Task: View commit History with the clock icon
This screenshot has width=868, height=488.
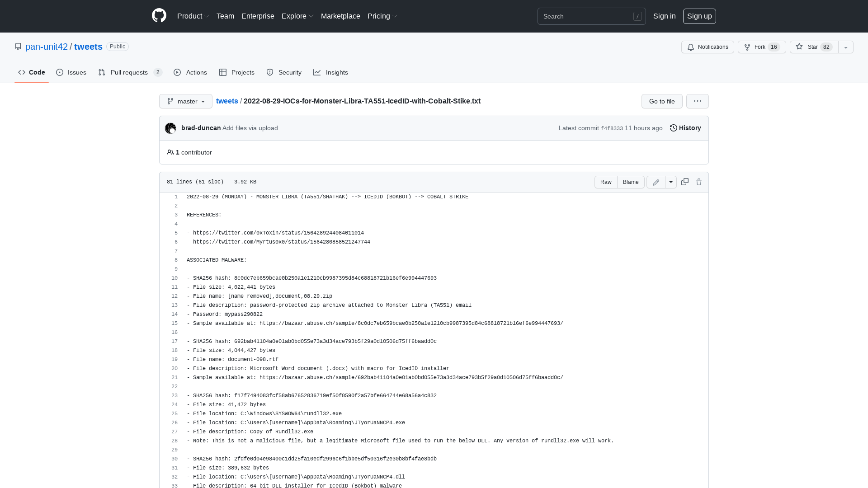Action: (684, 128)
